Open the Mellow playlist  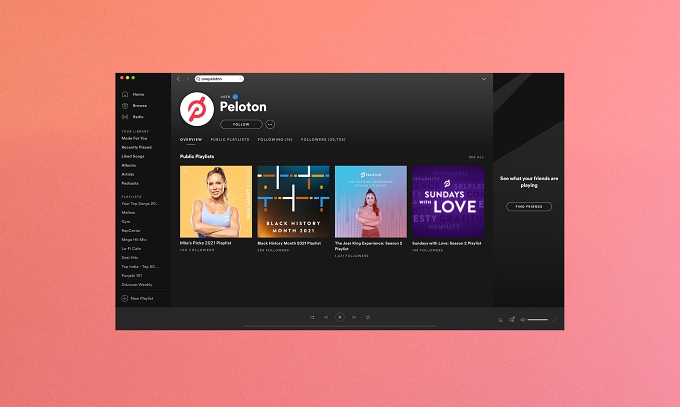click(x=128, y=213)
